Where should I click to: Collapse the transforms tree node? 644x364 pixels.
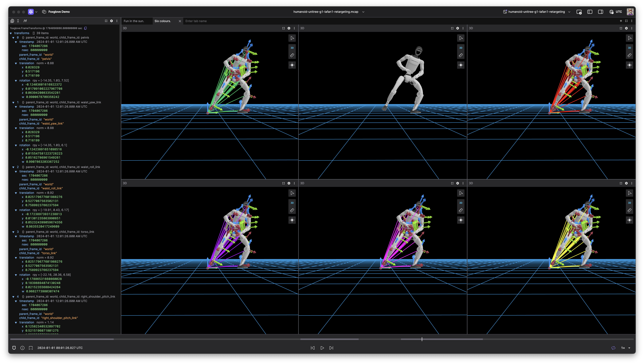(x=11, y=33)
